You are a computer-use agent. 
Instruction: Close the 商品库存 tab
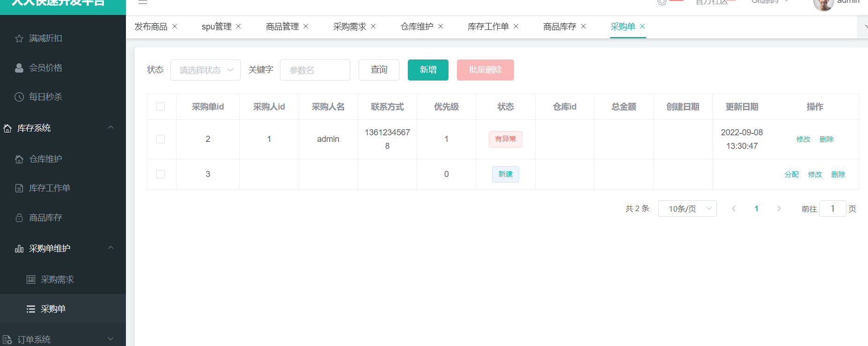pyautogui.click(x=583, y=26)
